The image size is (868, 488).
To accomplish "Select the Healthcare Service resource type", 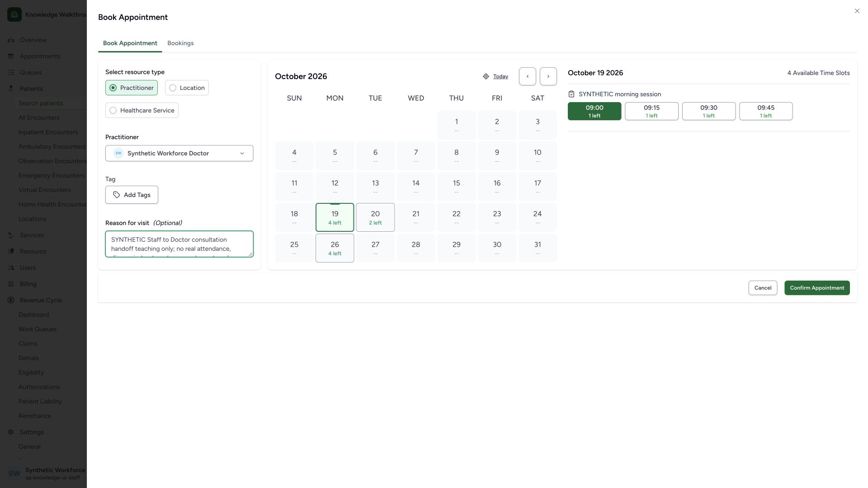I will pyautogui.click(x=142, y=110).
